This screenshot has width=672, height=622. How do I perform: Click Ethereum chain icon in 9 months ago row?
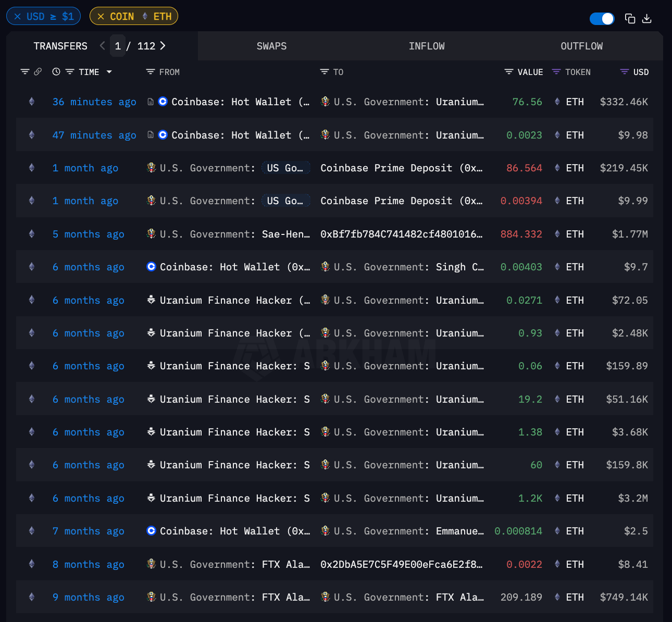click(x=32, y=597)
